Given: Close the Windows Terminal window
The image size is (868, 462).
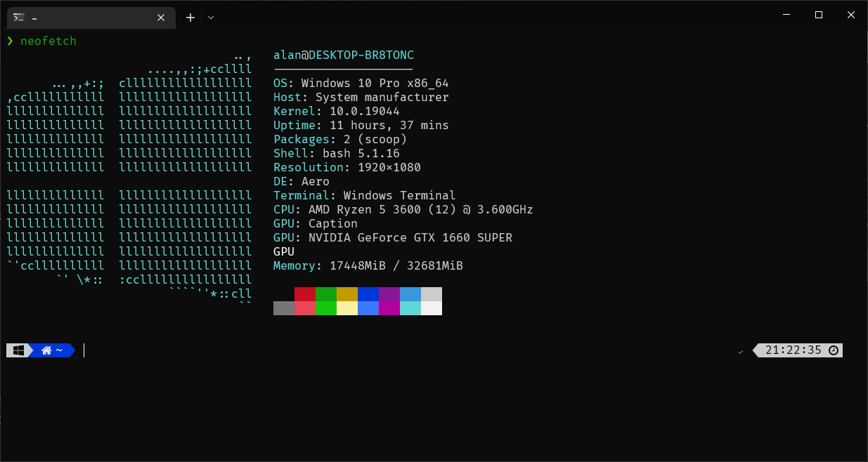Looking at the screenshot, I should coord(851,15).
